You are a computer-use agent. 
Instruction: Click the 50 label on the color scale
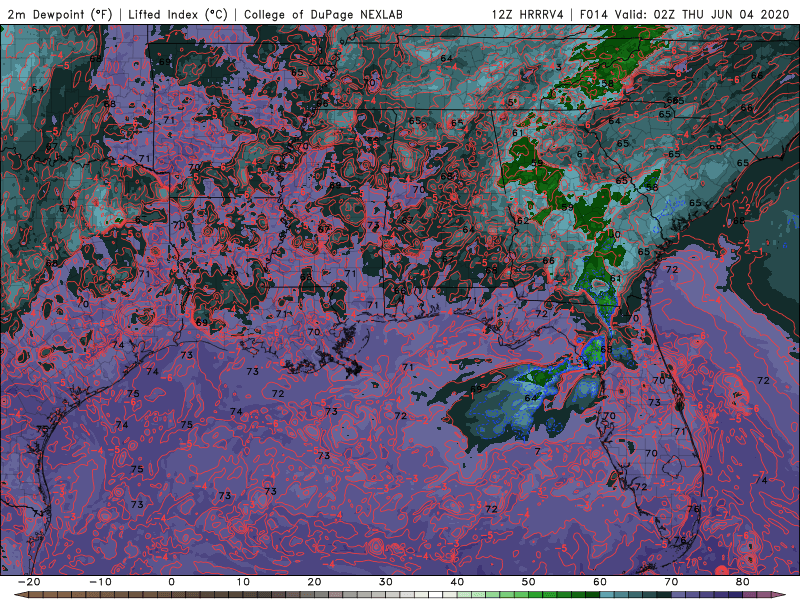(529, 582)
